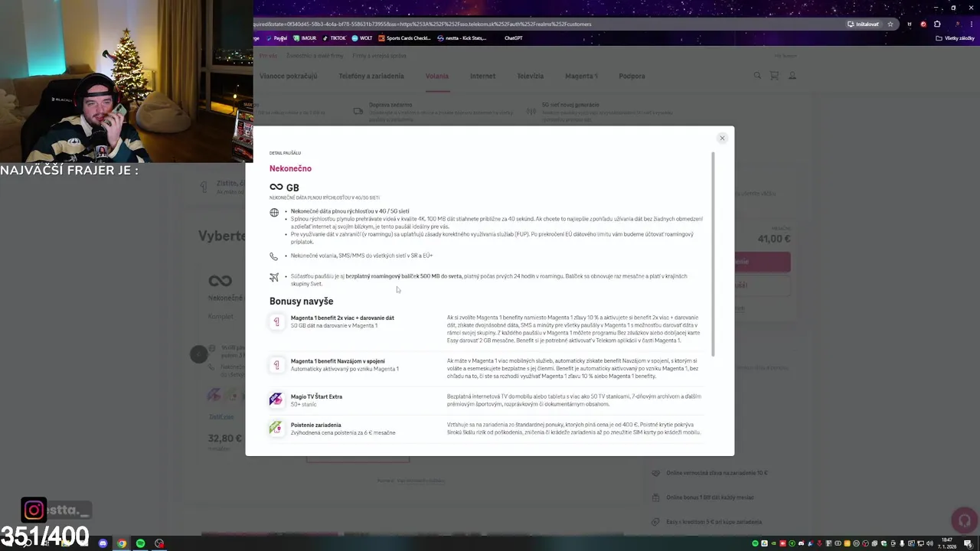The image size is (980, 551).
Task: Click the Bonusy navyše heading
Action: click(x=301, y=302)
